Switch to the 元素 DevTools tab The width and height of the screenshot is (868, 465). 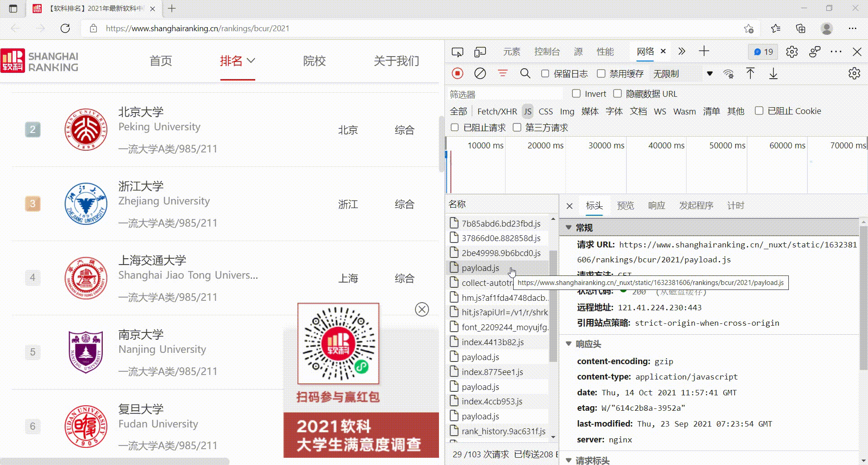(x=512, y=52)
